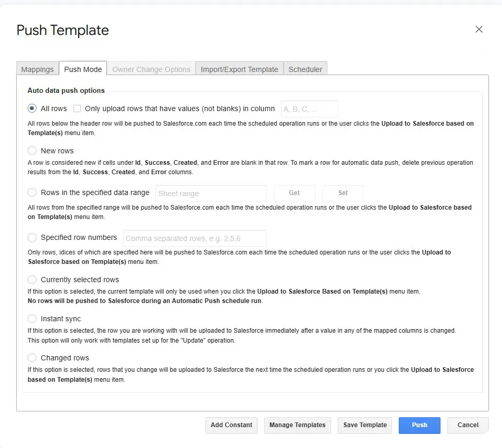This screenshot has width=502, height=448.
Task: Select Currently selected rows mode
Action: [32, 280]
